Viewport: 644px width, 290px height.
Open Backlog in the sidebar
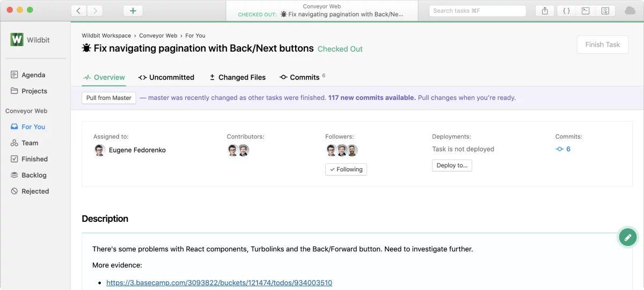(x=29, y=175)
